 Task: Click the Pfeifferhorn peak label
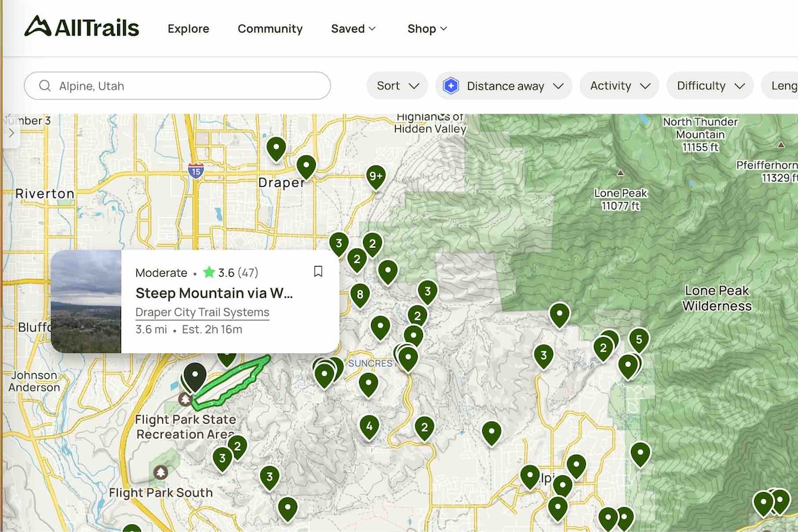coord(768,172)
